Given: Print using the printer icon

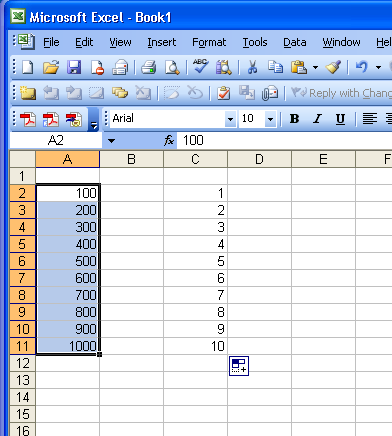Looking at the screenshot, I should pos(149,68).
